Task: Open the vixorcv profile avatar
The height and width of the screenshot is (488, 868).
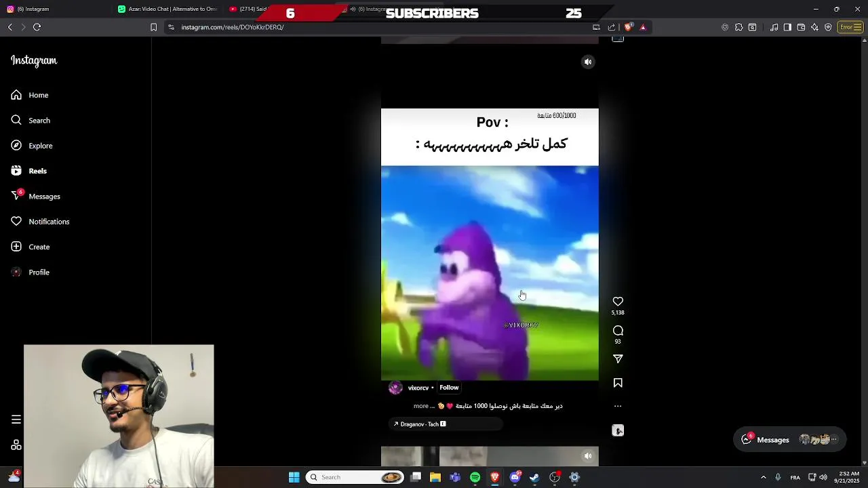Action: tap(395, 388)
